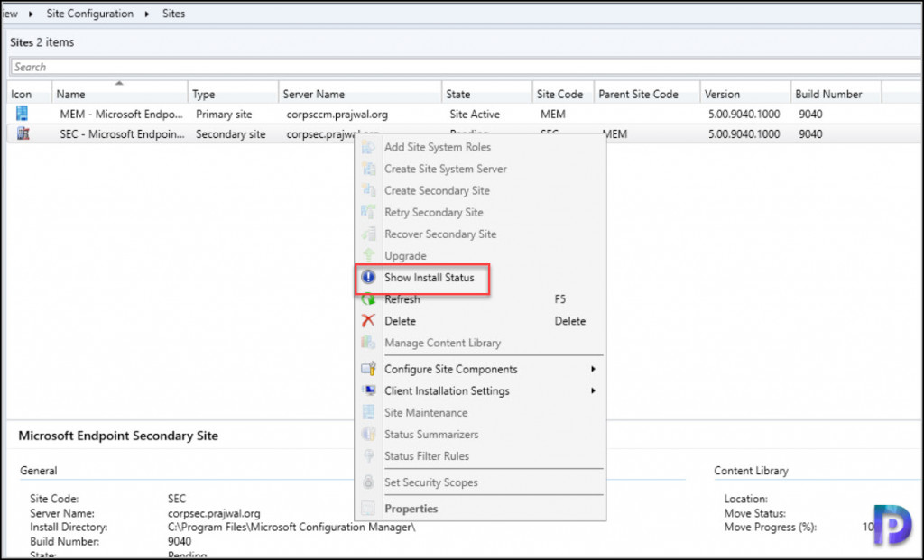Select the MEM - Microsoft Endpo... row name
The image size is (924, 560).
(121, 115)
